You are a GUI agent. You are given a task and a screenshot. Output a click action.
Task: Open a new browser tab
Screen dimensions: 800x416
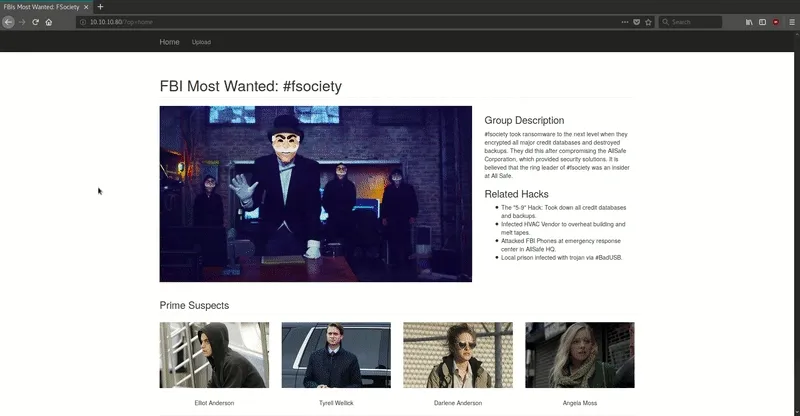pos(100,6)
